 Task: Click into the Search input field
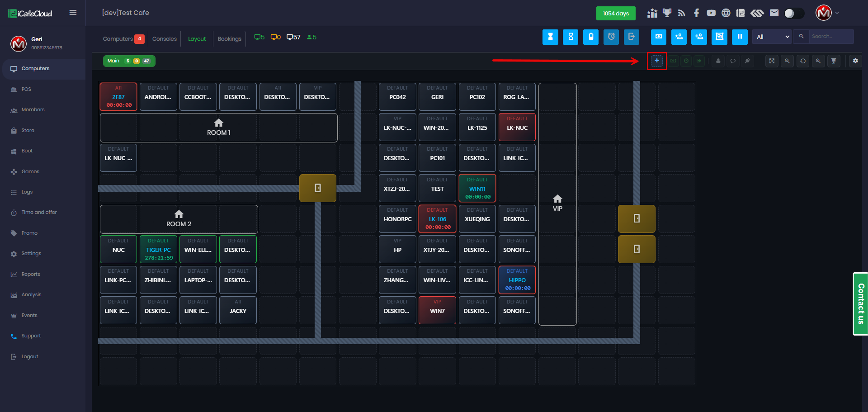tap(831, 37)
